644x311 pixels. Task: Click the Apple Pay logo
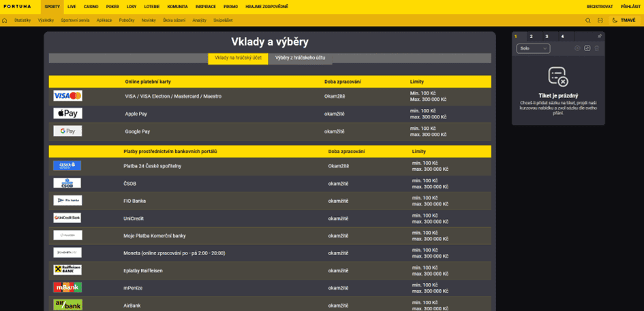(x=67, y=114)
